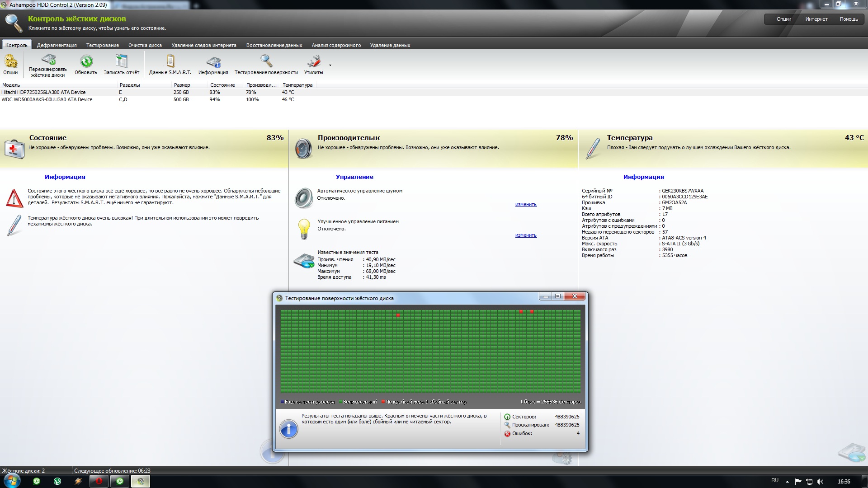Click the benchmark disk icon near Известные значения теста
The image size is (868, 488).
304,261
